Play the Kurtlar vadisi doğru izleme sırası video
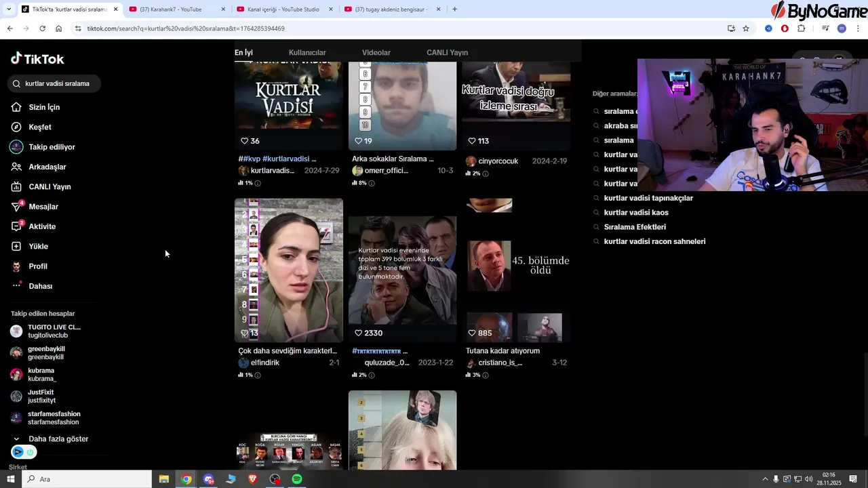 [516, 106]
